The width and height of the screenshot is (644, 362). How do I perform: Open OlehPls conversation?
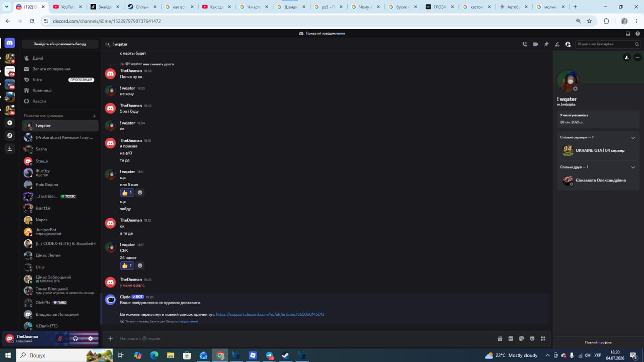pyautogui.click(x=60, y=303)
